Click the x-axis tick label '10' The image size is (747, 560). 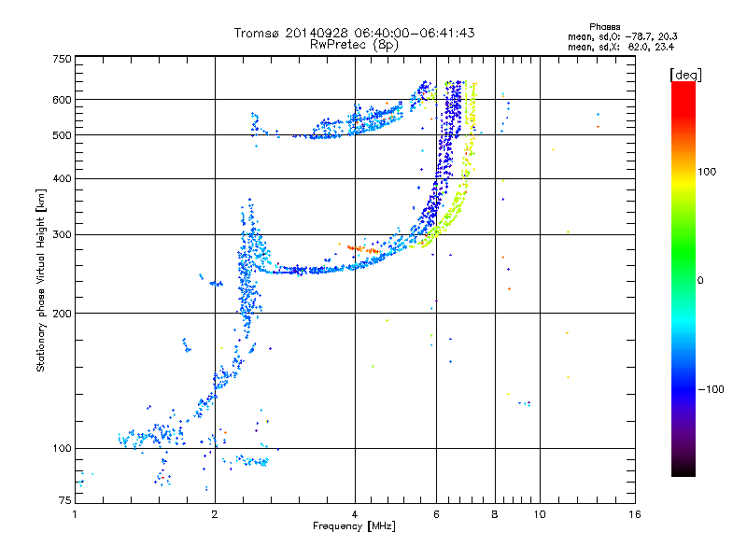tap(540, 514)
